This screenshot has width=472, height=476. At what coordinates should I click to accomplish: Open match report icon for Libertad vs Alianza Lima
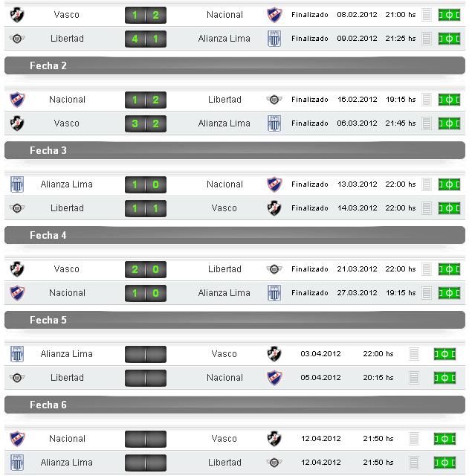click(427, 39)
